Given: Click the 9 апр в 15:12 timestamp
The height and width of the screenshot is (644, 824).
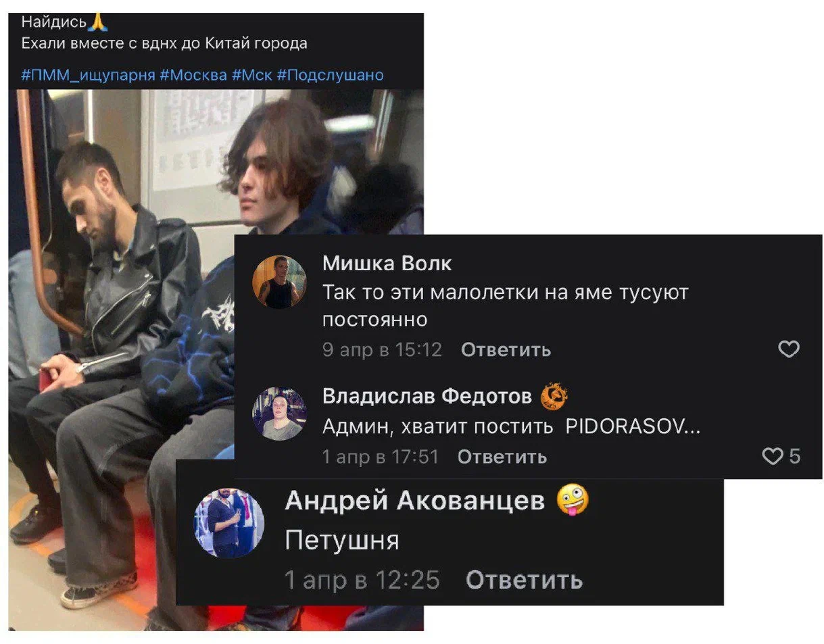Looking at the screenshot, I should click(x=382, y=350).
